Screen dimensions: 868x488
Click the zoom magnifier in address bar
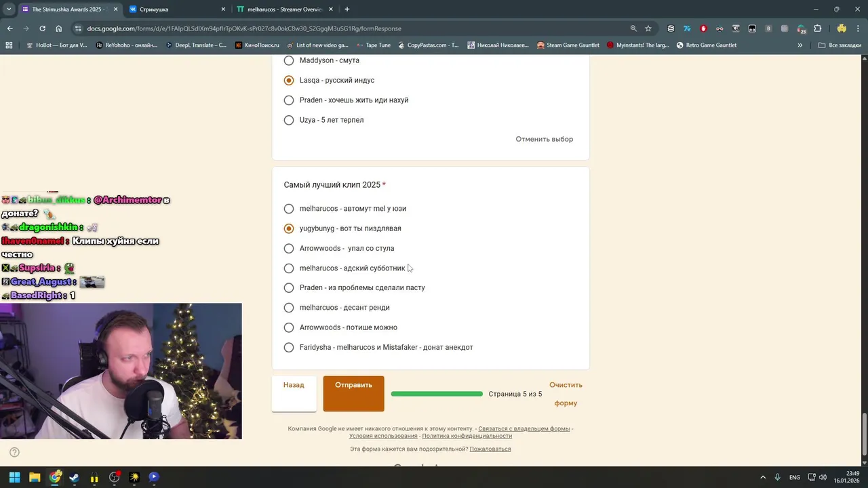(x=633, y=28)
